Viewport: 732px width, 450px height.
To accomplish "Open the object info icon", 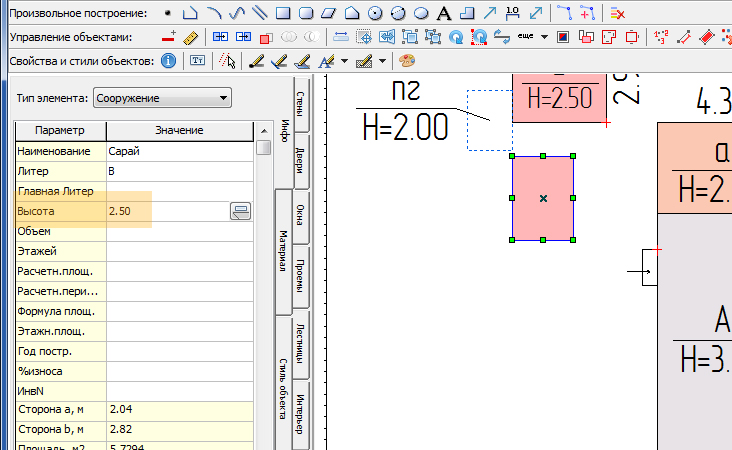I will tap(168, 61).
